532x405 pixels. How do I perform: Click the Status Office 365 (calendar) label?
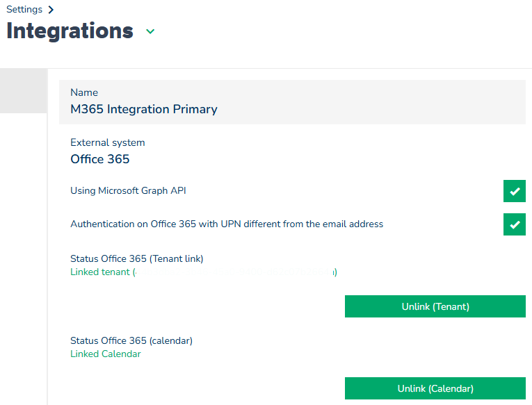pyautogui.click(x=131, y=341)
